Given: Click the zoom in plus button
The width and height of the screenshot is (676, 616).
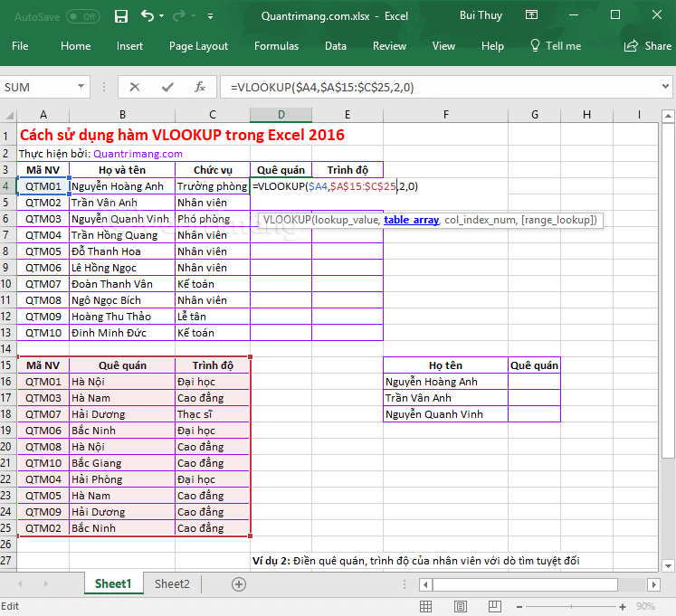Looking at the screenshot, I should 622,607.
